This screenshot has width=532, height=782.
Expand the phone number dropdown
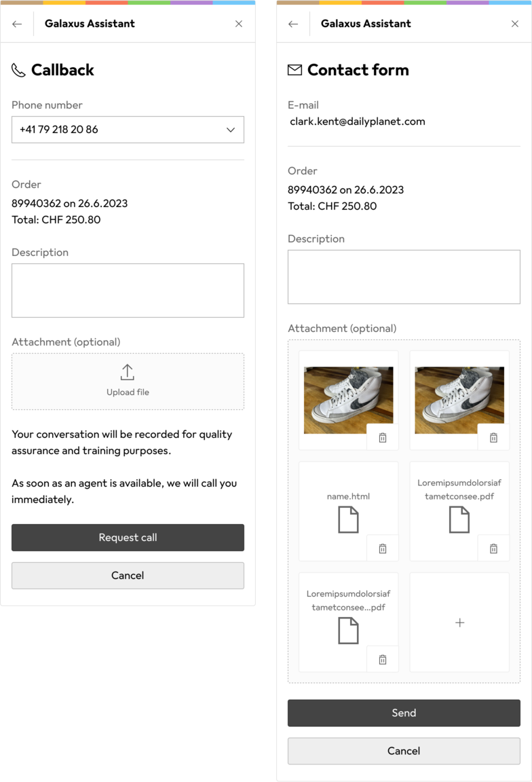click(x=231, y=130)
